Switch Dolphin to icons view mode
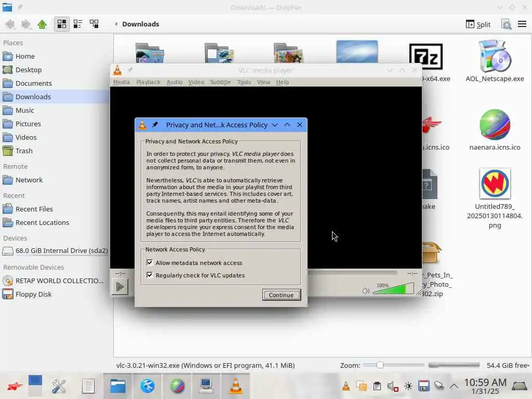Screen dimensions: 532x399 62,24
